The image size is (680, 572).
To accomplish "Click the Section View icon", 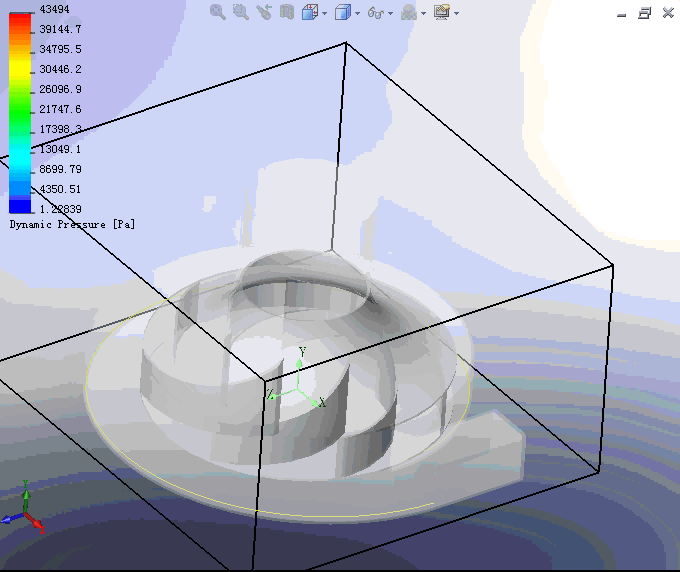I will click(x=287, y=12).
